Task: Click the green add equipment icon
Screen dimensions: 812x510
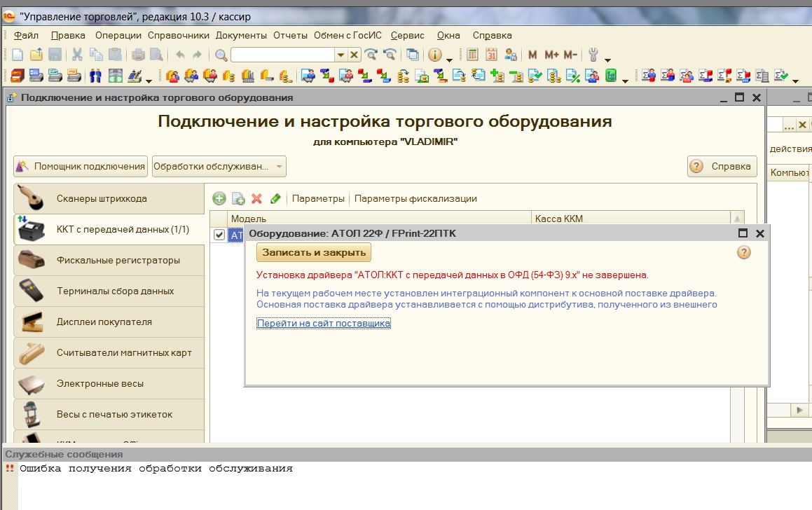Action: [x=219, y=199]
